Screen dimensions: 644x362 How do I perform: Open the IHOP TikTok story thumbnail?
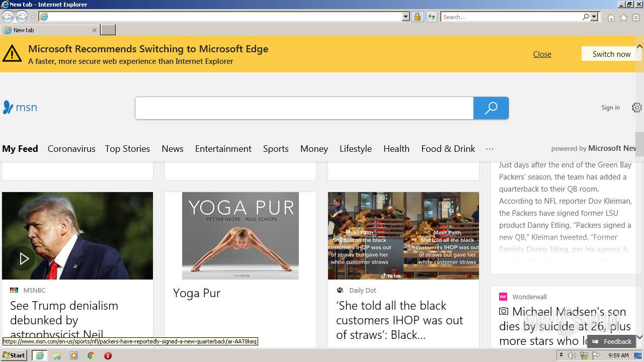(x=404, y=236)
